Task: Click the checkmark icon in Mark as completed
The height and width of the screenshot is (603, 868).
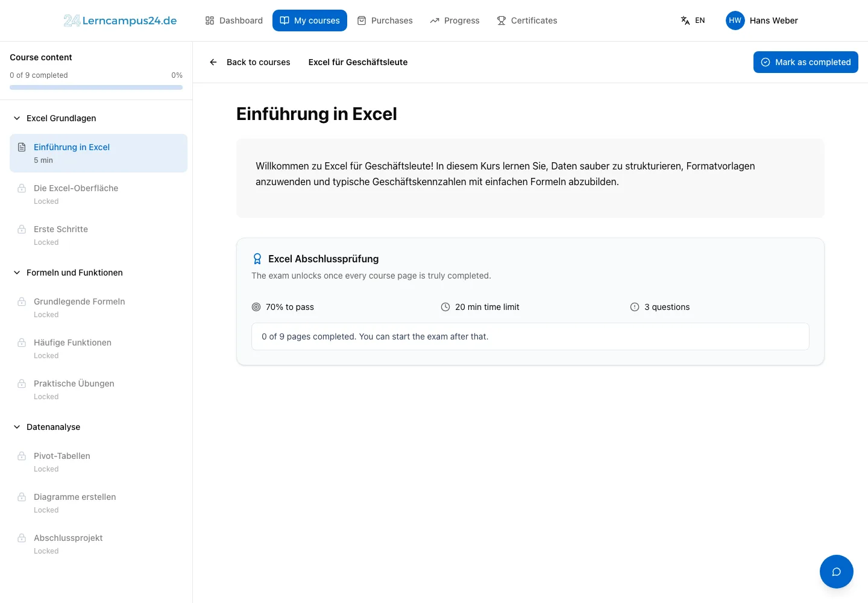Action: click(766, 62)
